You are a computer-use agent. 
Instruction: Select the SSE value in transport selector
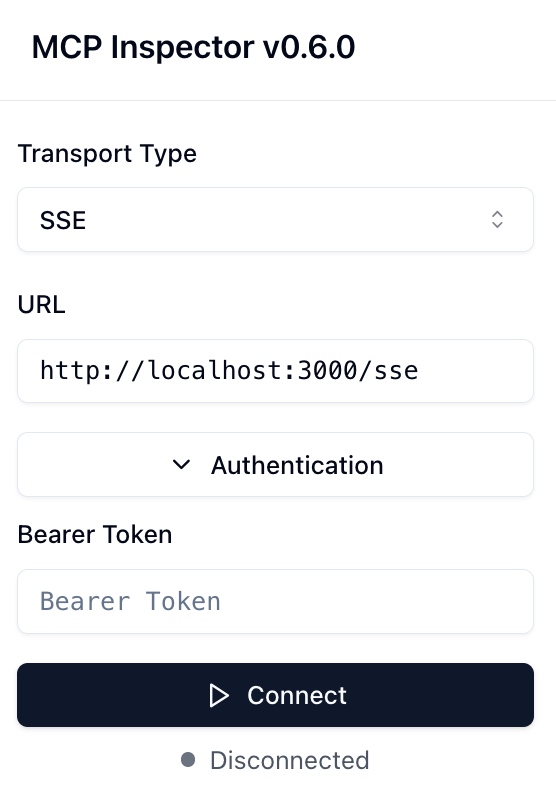coord(63,220)
